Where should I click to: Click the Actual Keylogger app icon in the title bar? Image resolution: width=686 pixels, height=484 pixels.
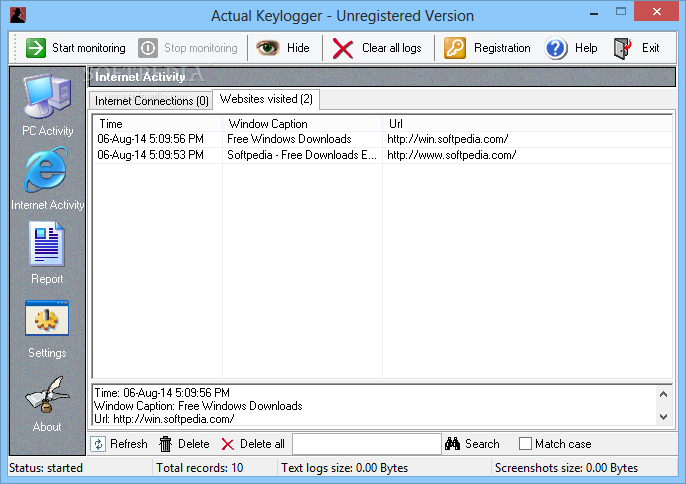tap(18, 15)
